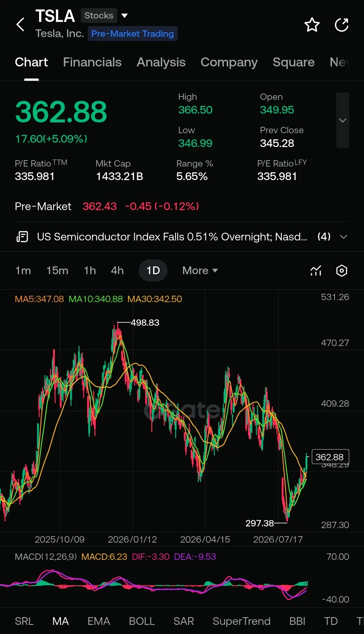Select the EMA indicator
The width and height of the screenshot is (364, 634).
[x=99, y=621]
